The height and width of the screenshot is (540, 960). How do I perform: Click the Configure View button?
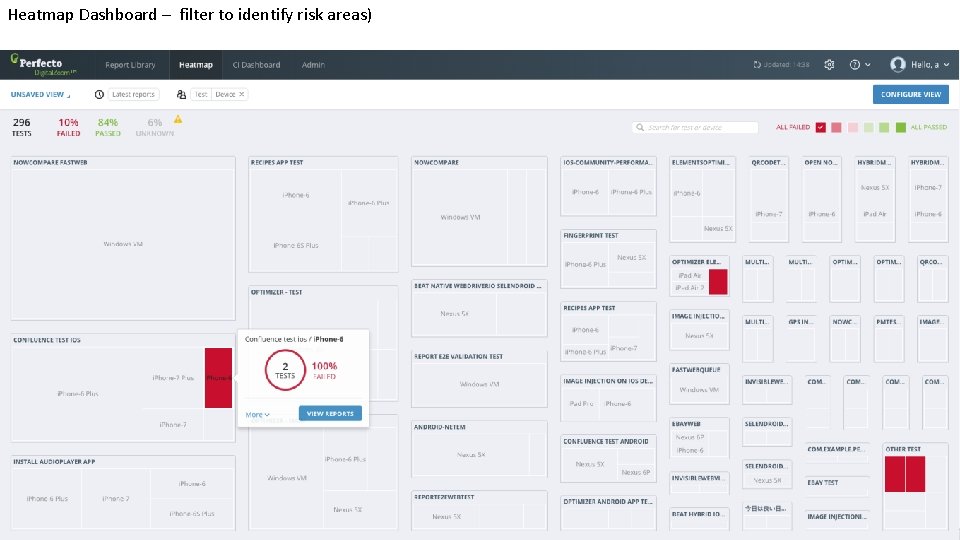coord(910,94)
